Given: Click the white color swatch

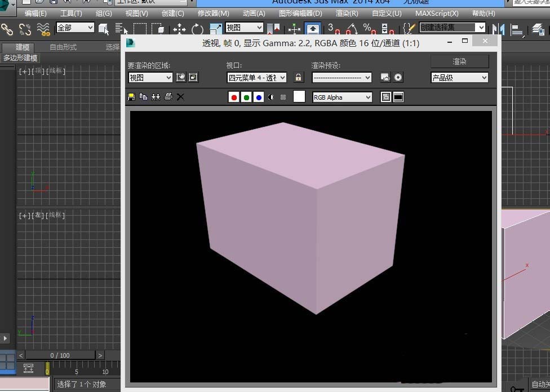Looking at the screenshot, I should (x=299, y=97).
